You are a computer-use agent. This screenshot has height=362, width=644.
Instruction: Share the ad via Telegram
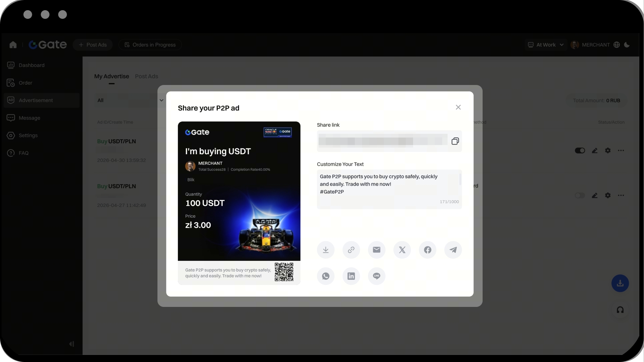(x=453, y=250)
